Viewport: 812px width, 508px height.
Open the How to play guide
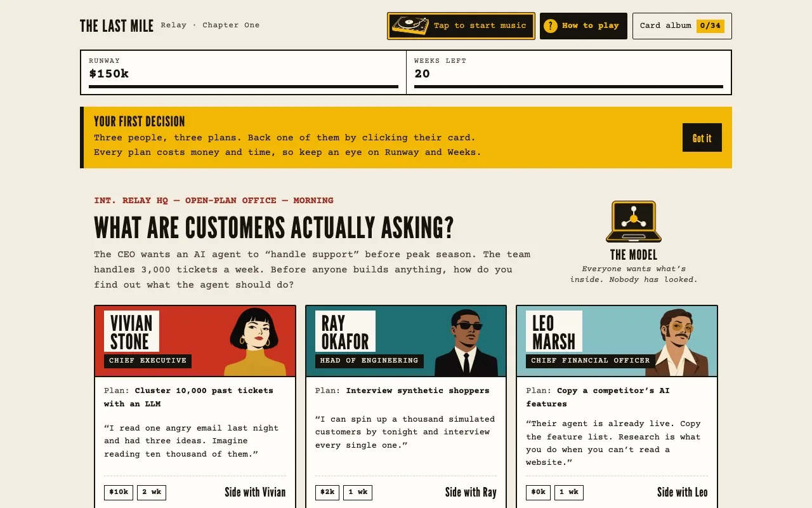click(x=584, y=26)
